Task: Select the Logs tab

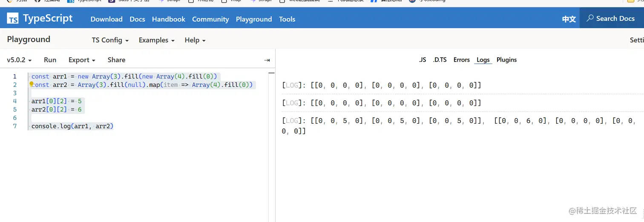Action: coord(483,60)
